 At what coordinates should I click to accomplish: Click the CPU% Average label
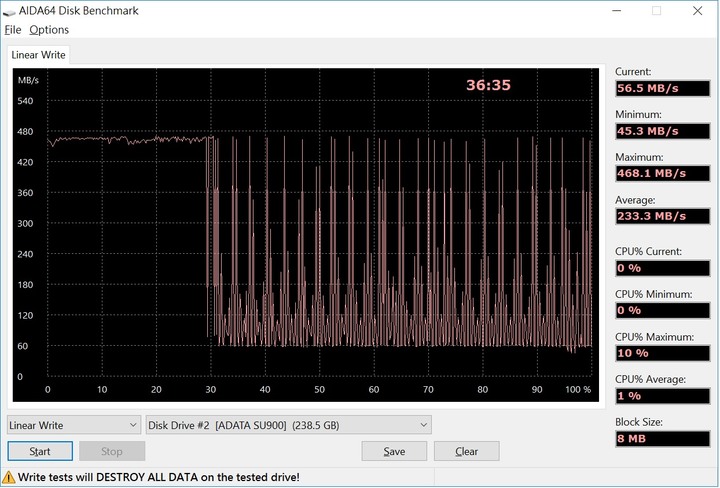tap(650, 379)
